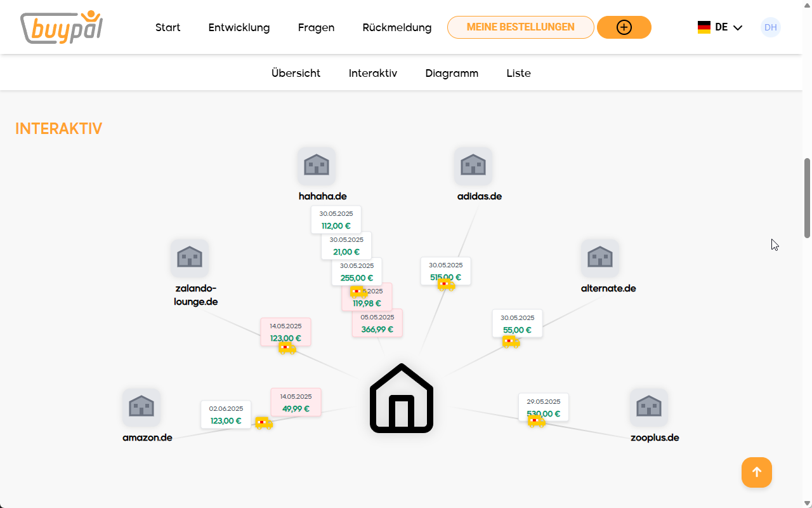Open the Fragen menu item
Viewport: 812px width, 508px height.
tap(317, 27)
